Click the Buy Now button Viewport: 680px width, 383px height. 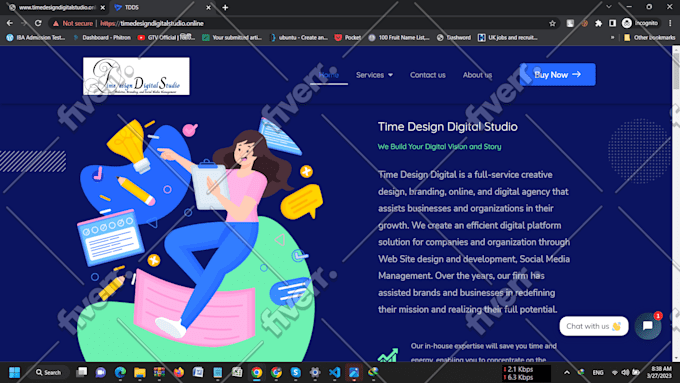pos(558,75)
